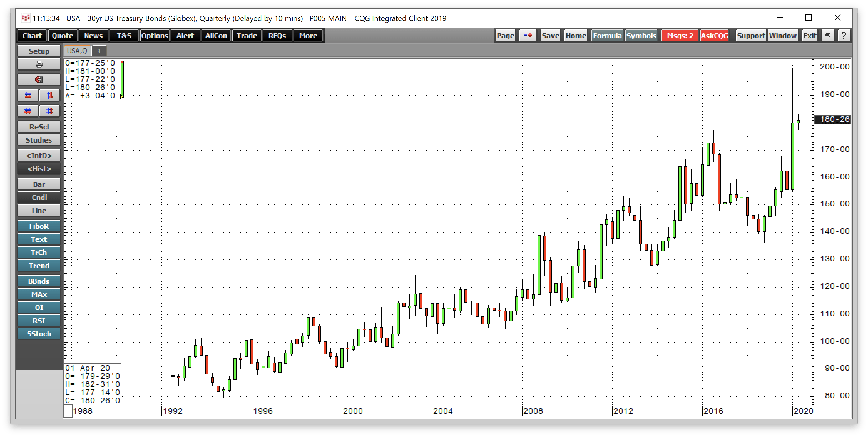Switch chart type to Line

coord(39,211)
